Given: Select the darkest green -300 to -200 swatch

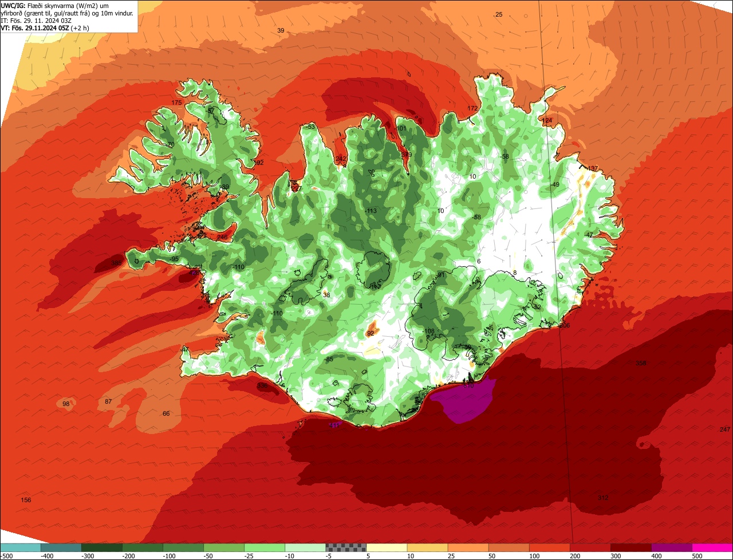Looking at the screenshot, I should point(102,547).
